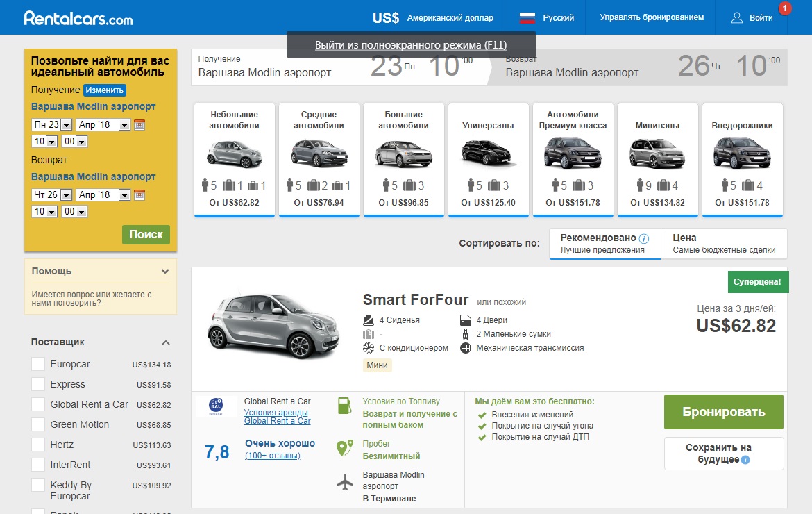
Task: Open the pickup minutes dropdown
Action: 74,142
